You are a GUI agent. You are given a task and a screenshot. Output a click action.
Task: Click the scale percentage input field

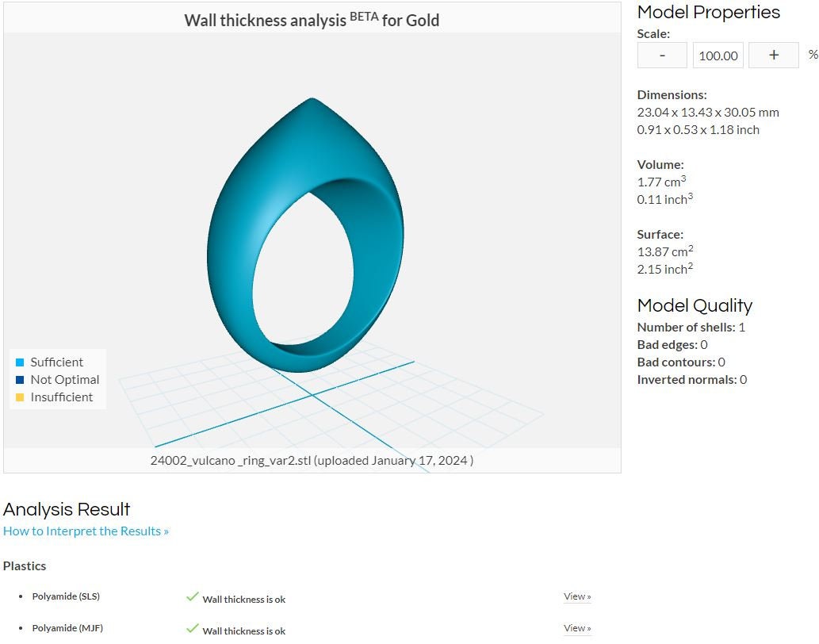(x=718, y=56)
